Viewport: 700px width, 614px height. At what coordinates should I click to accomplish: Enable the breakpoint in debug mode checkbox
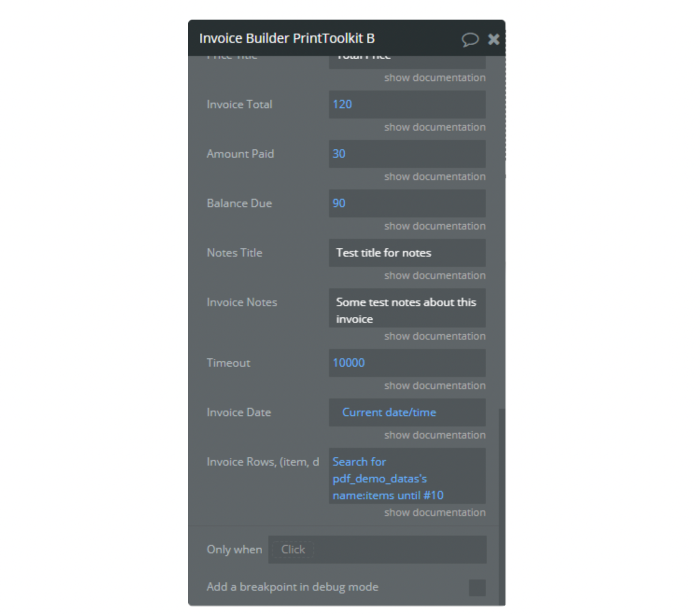[477, 587]
